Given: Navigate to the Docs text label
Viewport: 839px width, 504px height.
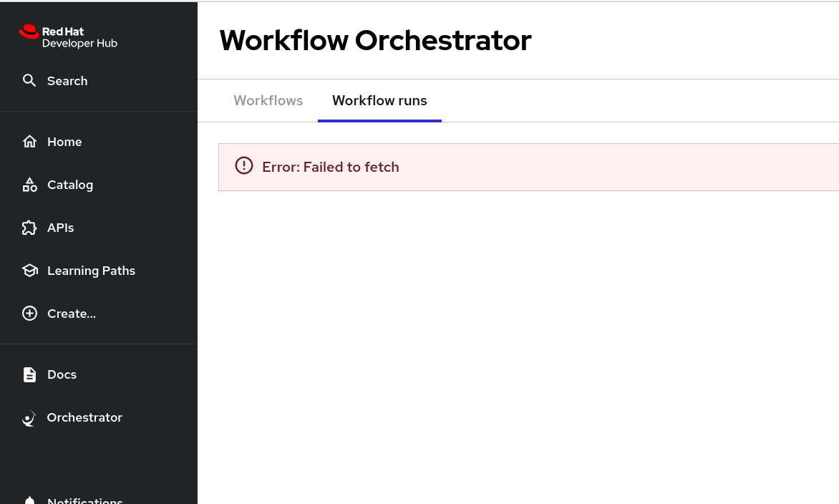Looking at the screenshot, I should pos(62,374).
